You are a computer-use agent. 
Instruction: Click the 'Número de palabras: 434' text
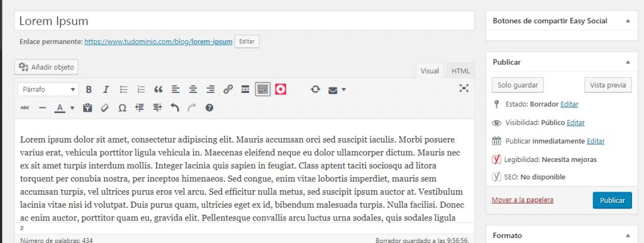point(56,240)
